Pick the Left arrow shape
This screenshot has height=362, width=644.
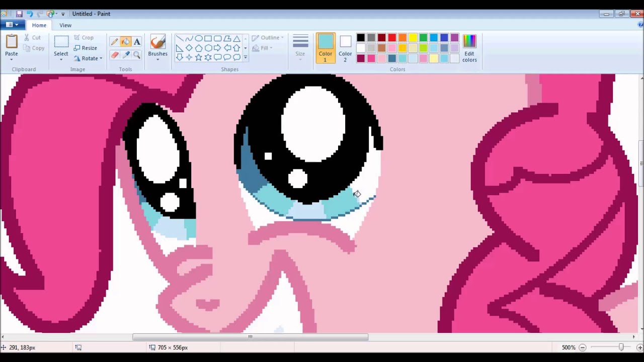pos(227,48)
